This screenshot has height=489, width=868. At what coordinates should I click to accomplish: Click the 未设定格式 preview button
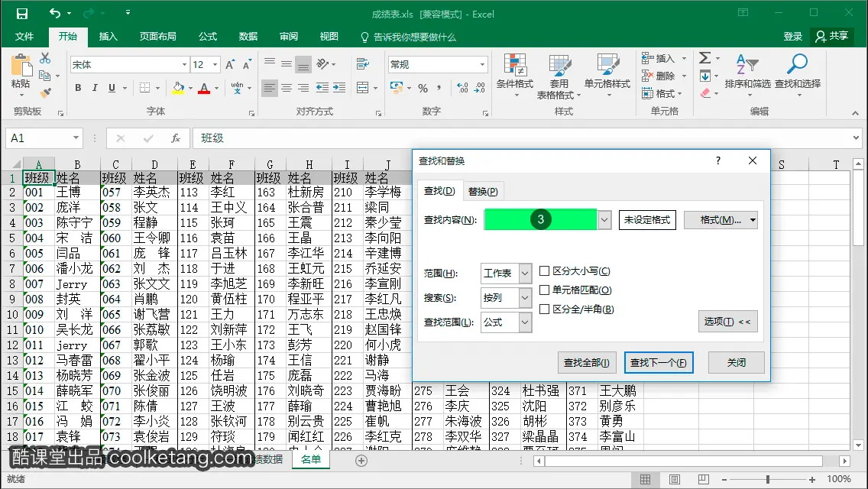click(x=647, y=220)
